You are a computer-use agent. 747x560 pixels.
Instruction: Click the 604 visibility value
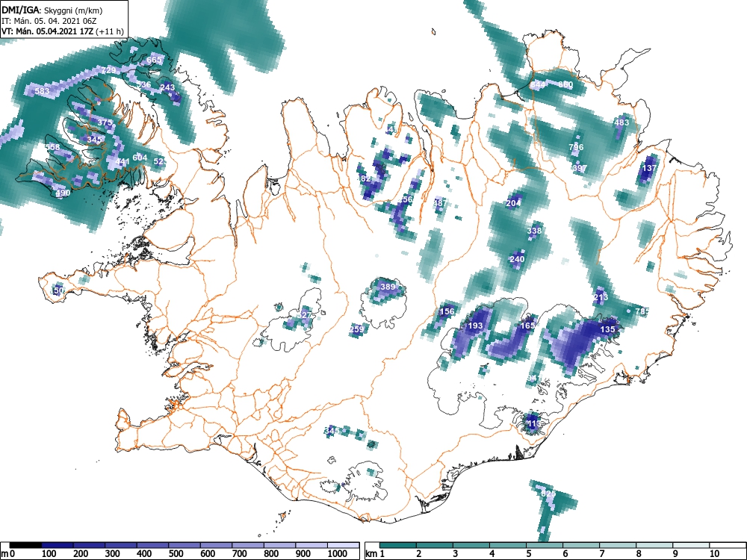coord(140,158)
